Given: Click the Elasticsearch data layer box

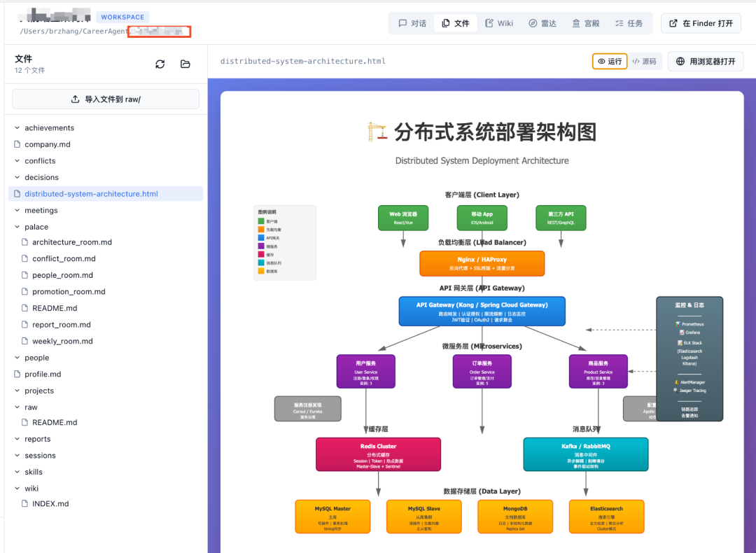Looking at the screenshot, I should pos(606,517).
